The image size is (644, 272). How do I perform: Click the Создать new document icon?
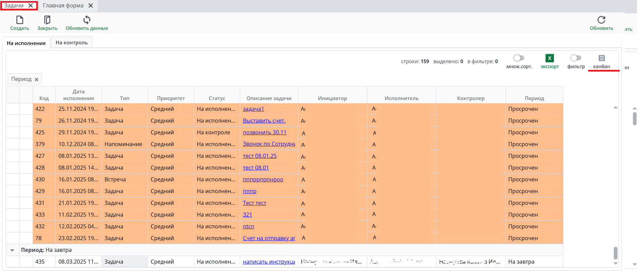pyautogui.click(x=19, y=20)
